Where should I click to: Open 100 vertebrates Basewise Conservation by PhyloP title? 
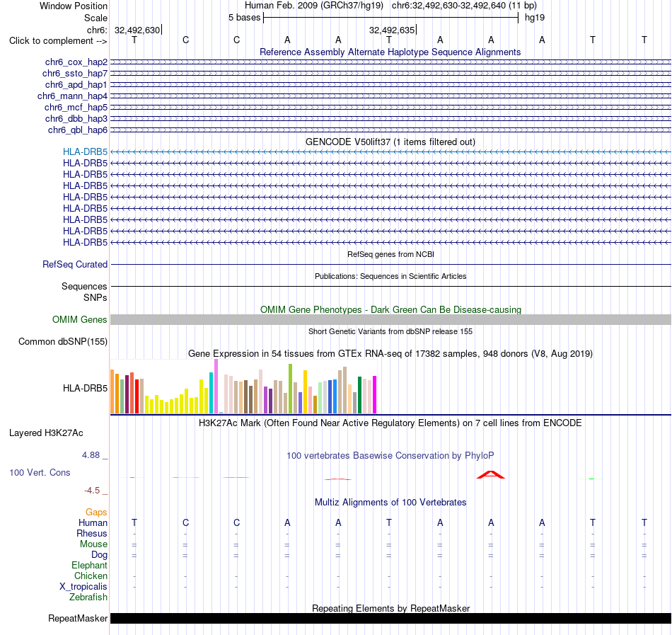pos(390,455)
